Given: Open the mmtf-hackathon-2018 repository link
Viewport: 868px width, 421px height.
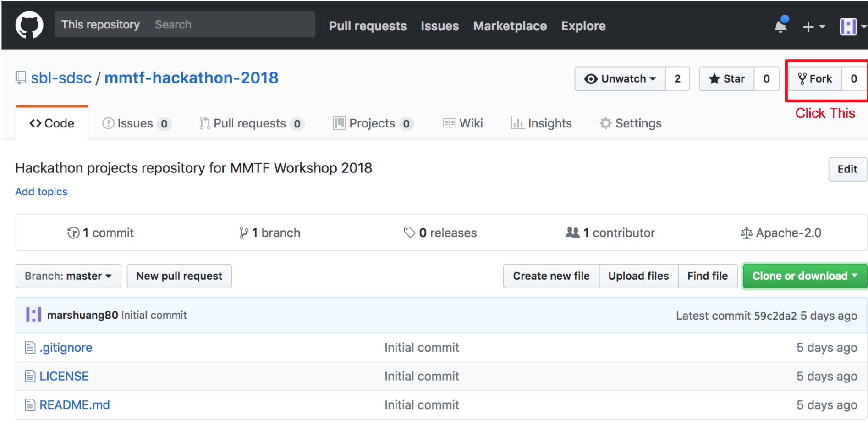Looking at the screenshot, I should (192, 78).
